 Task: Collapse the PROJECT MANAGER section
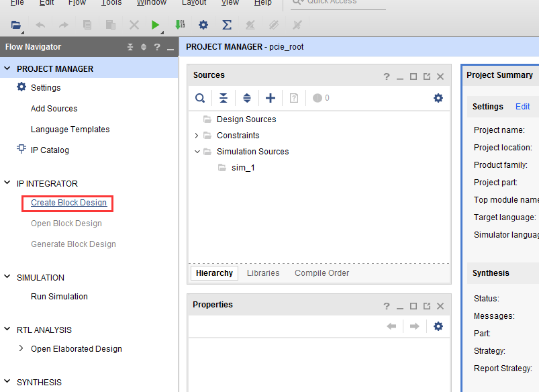click(x=7, y=68)
